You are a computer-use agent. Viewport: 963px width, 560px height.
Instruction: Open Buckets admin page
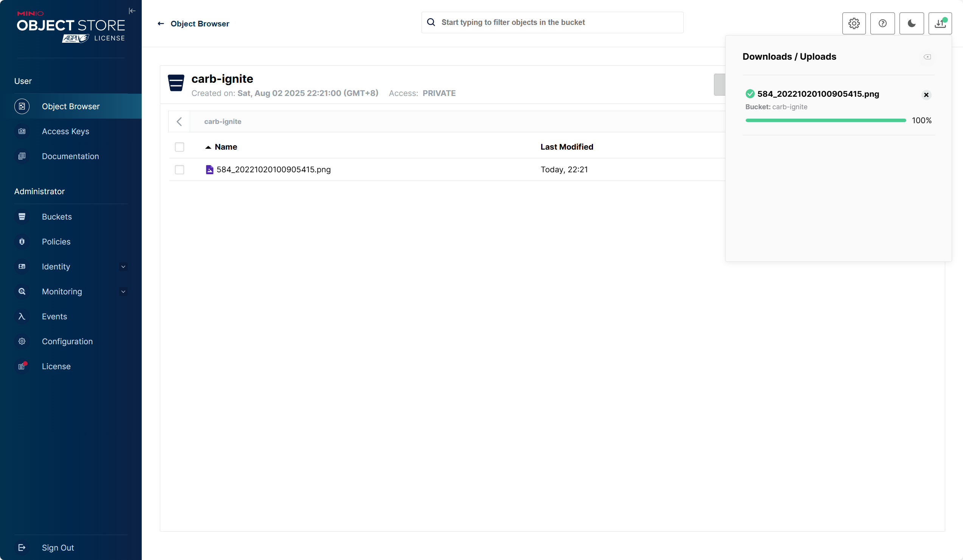pyautogui.click(x=57, y=217)
